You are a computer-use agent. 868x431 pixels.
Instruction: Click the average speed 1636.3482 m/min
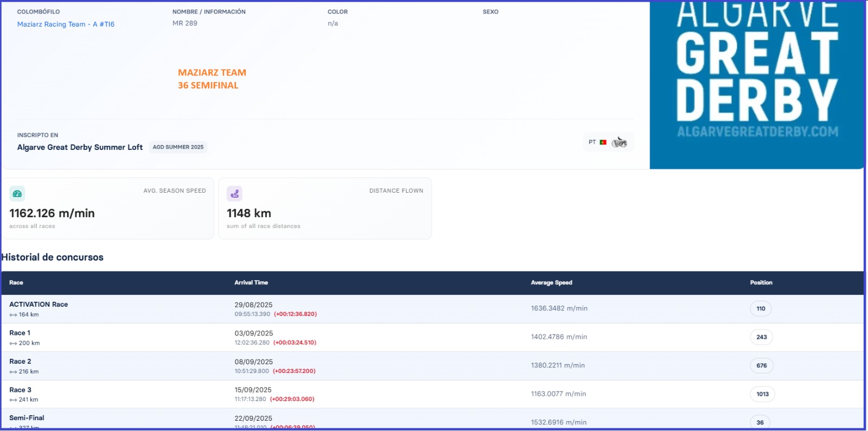click(559, 308)
